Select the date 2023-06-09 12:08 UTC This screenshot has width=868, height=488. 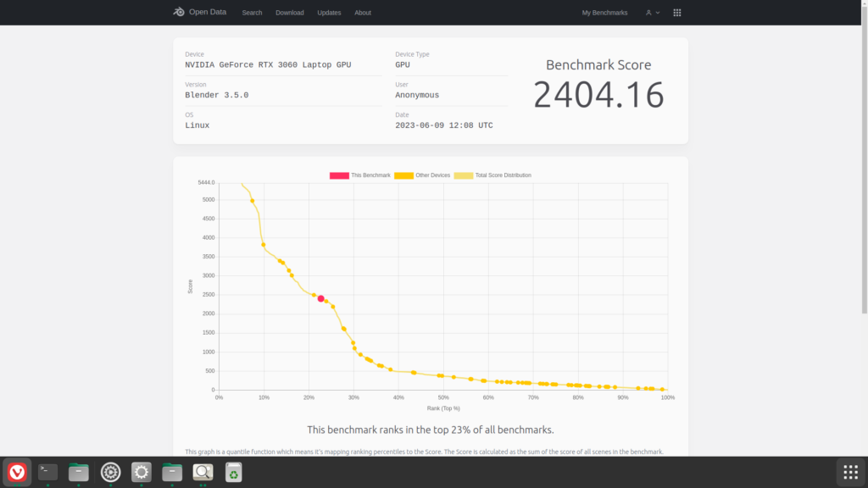click(x=444, y=125)
